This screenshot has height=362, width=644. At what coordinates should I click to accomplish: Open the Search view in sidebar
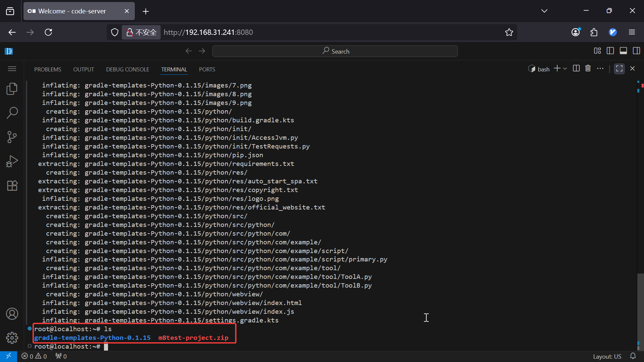12,113
